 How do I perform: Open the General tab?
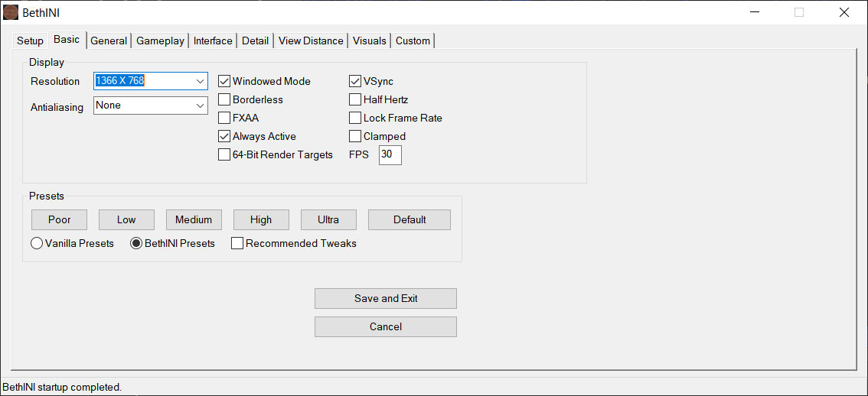109,41
